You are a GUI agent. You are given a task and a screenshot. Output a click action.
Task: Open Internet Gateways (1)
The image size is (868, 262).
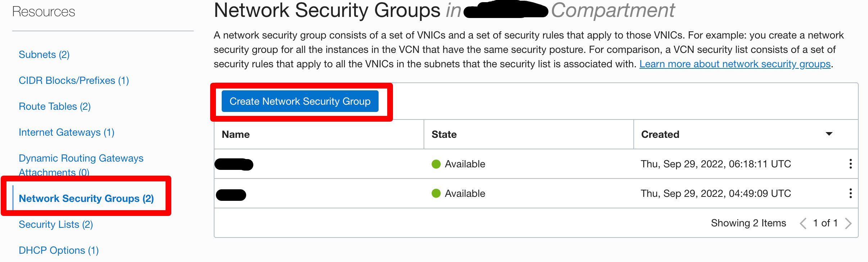click(66, 132)
